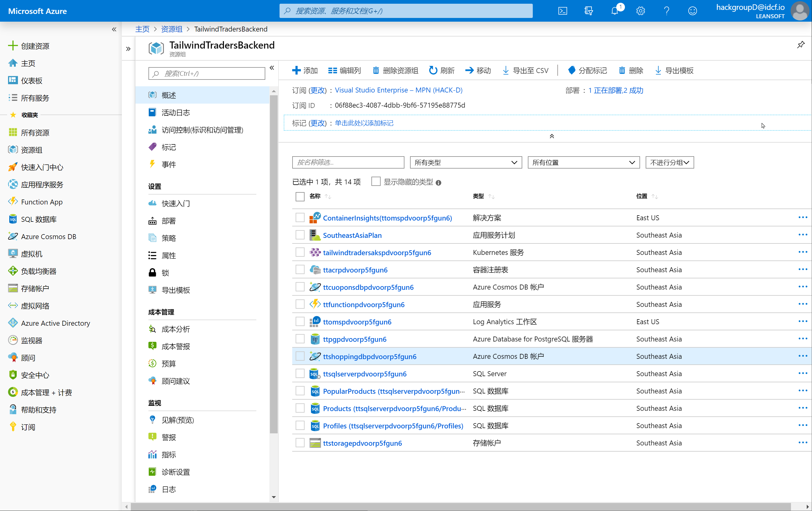This screenshot has height=511, width=812.
Task: Open Azure Cosmos DB in favorites
Action: tap(48, 236)
